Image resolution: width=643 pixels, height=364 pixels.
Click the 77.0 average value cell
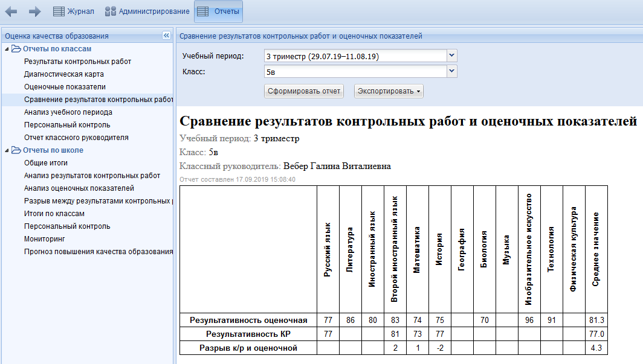(x=596, y=334)
